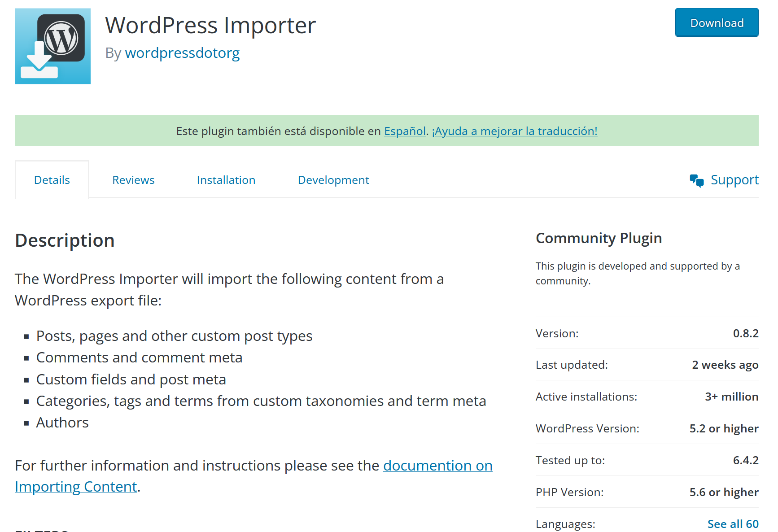This screenshot has width=778, height=532.
Task: Click Last updated value 2 weeks ago
Action: tap(725, 365)
